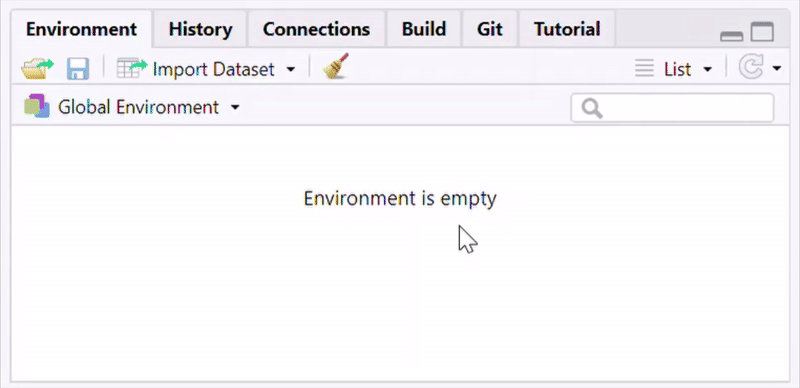The width and height of the screenshot is (800, 388).
Task: Click the save workspace floppy disk icon
Action: (78, 68)
